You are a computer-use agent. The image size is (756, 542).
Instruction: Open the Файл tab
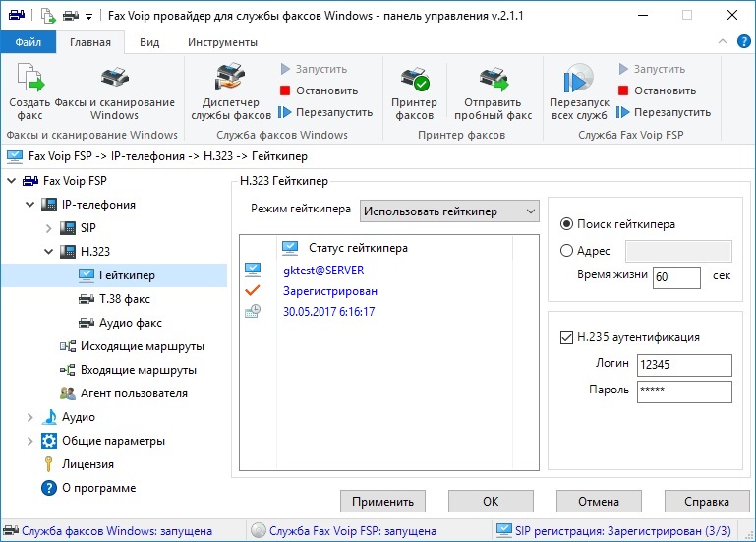pyautogui.click(x=28, y=42)
